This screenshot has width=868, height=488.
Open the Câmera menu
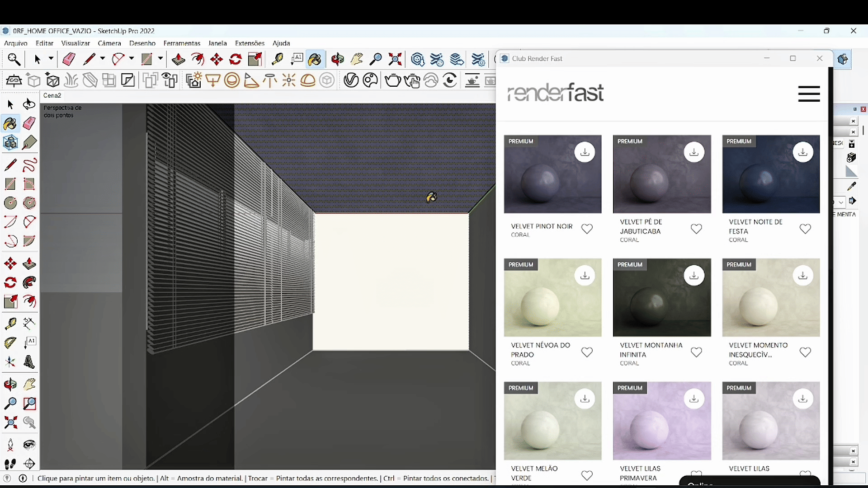click(109, 43)
